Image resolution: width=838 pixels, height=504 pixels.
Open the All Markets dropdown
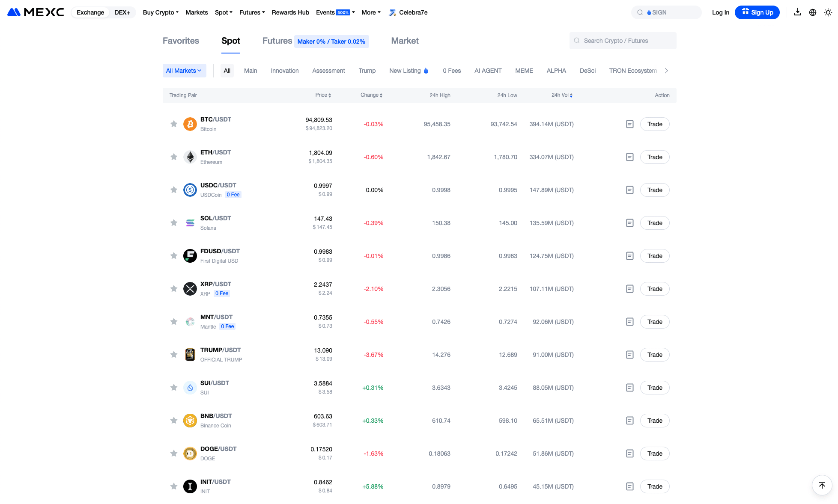point(184,70)
